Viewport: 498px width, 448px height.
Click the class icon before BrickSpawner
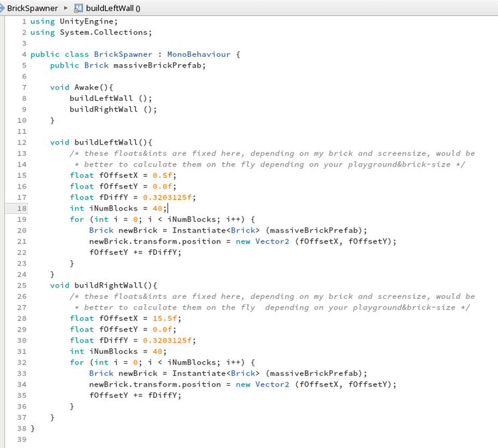point(2,8)
